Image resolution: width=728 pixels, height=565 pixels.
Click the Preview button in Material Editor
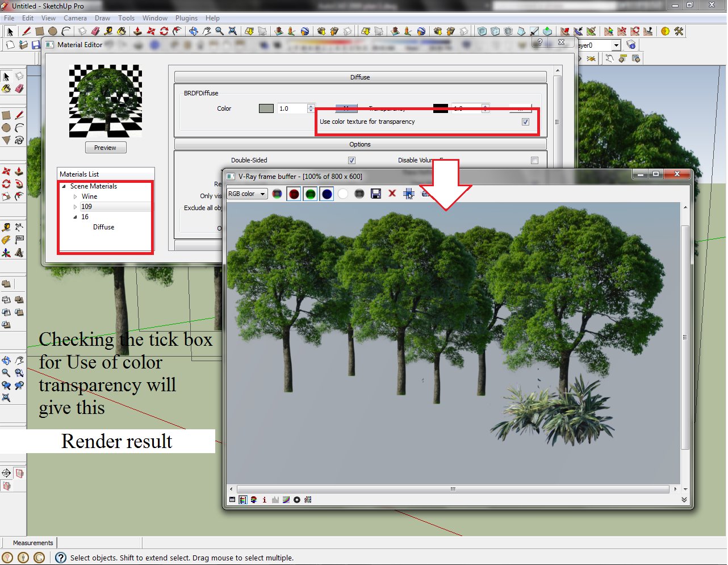coord(105,147)
